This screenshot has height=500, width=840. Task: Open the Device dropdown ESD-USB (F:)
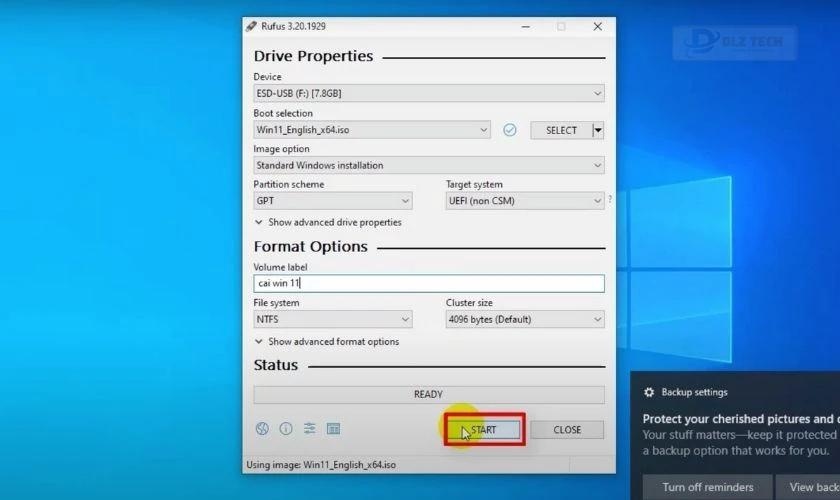pyautogui.click(x=429, y=93)
